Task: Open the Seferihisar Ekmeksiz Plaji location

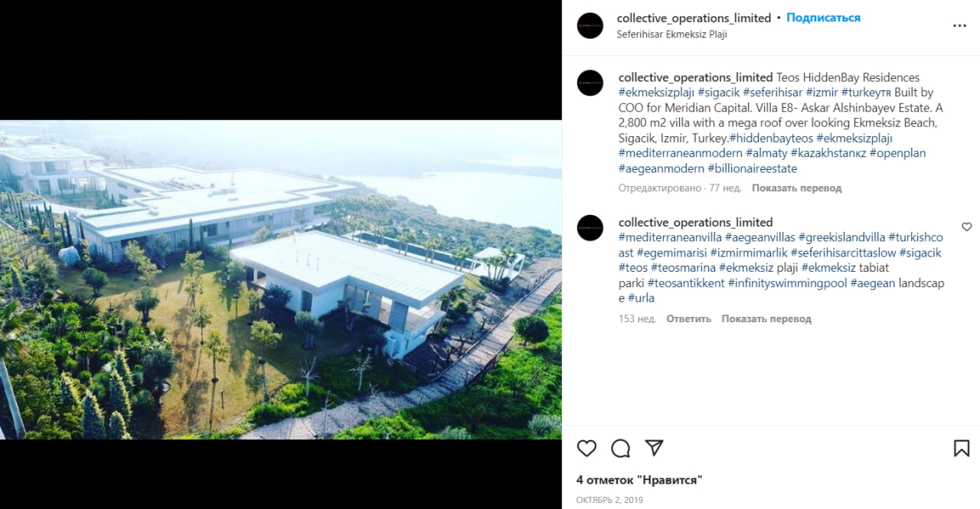Action: [x=672, y=34]
